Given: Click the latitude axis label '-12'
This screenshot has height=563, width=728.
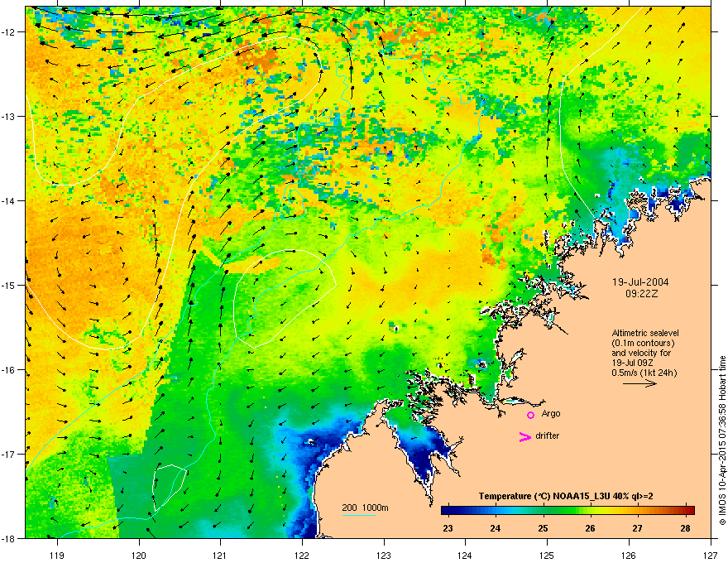Looking at the screenshot, I should tap(8, 32).
